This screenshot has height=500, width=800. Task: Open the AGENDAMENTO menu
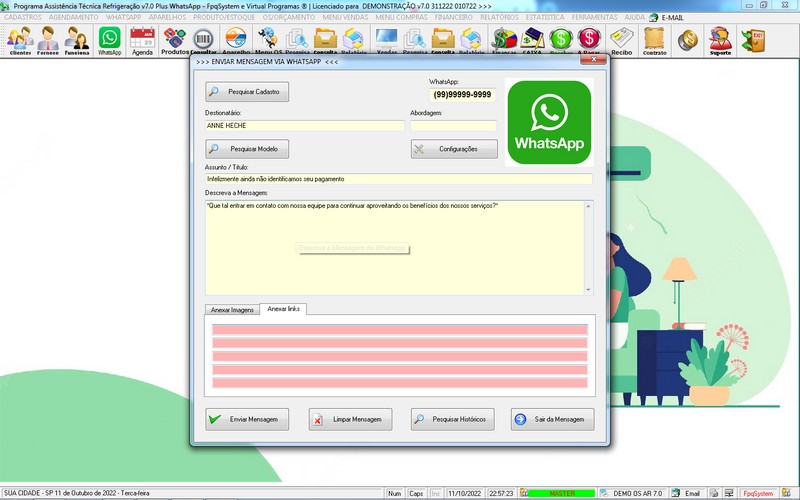[73, 17]
